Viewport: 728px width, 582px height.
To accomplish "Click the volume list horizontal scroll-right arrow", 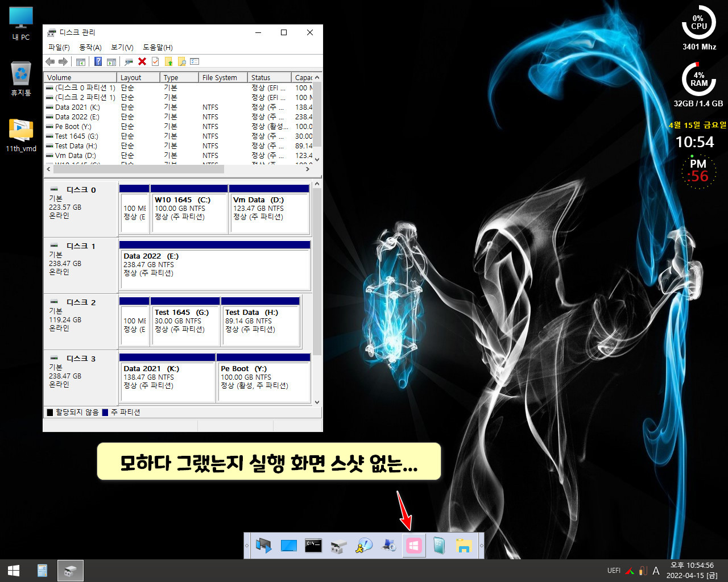I will point(308,169).
